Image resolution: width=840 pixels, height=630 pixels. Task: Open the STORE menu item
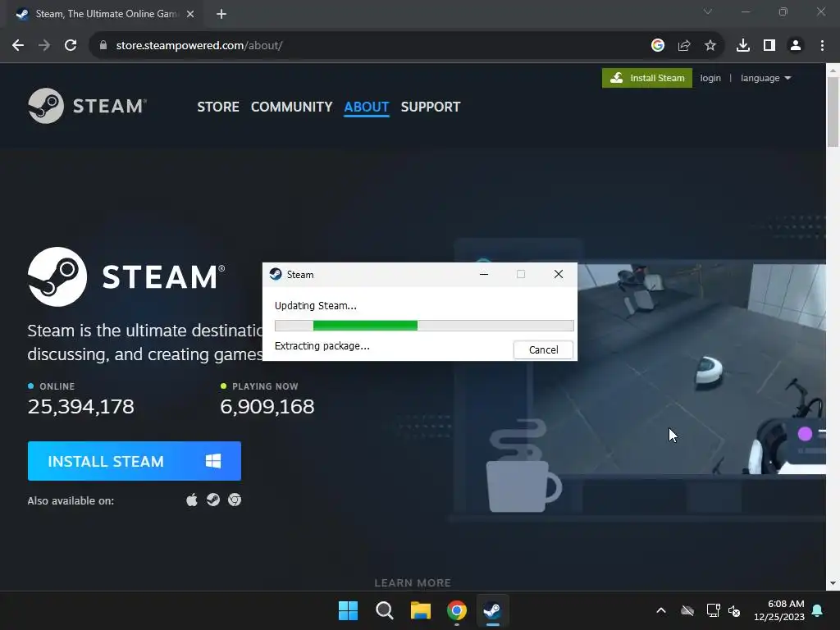point(218,107)
